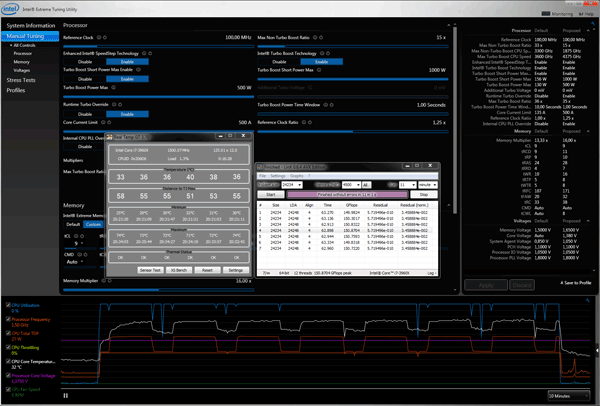Click the info icon next to Enhanced Intel SpeedStep Technology
This screenshot has width=600, height=406.
point(144,54)
